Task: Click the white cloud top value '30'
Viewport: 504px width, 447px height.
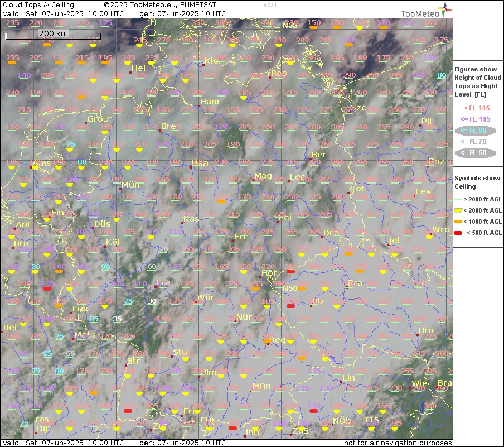Action: 152,301
